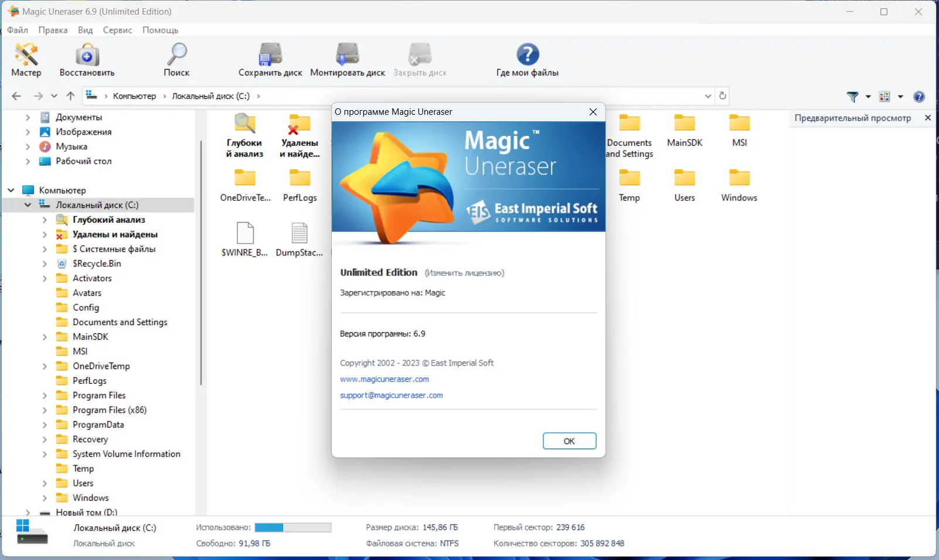939x560 pixels.
Task: Open the Сервис menu
Action: click(117, 30)
